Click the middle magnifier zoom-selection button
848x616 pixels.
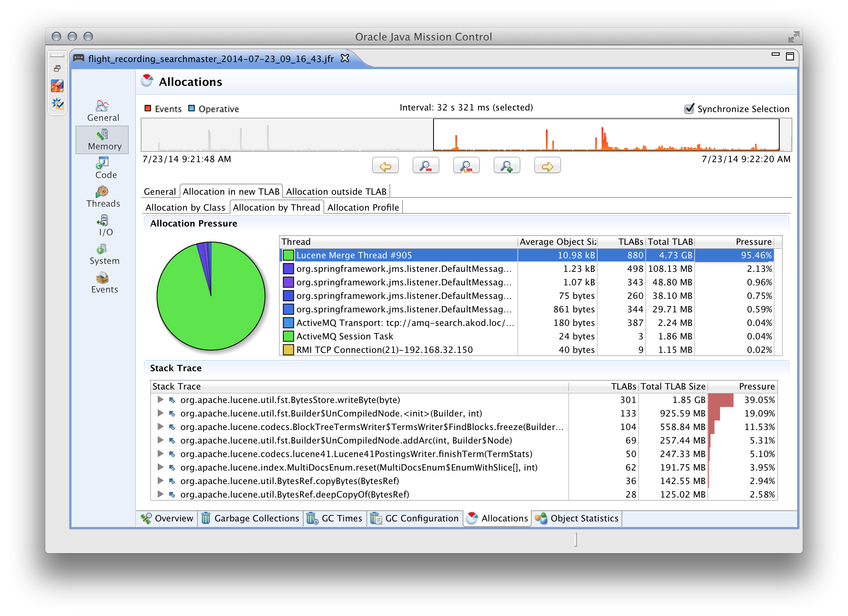(466, 165)
